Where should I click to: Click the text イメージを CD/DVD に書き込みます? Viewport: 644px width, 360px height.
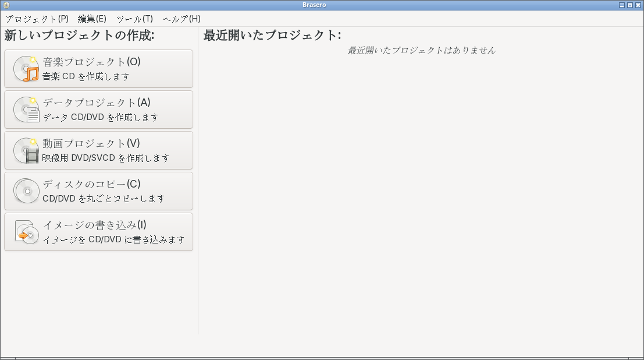pos(114,239)
